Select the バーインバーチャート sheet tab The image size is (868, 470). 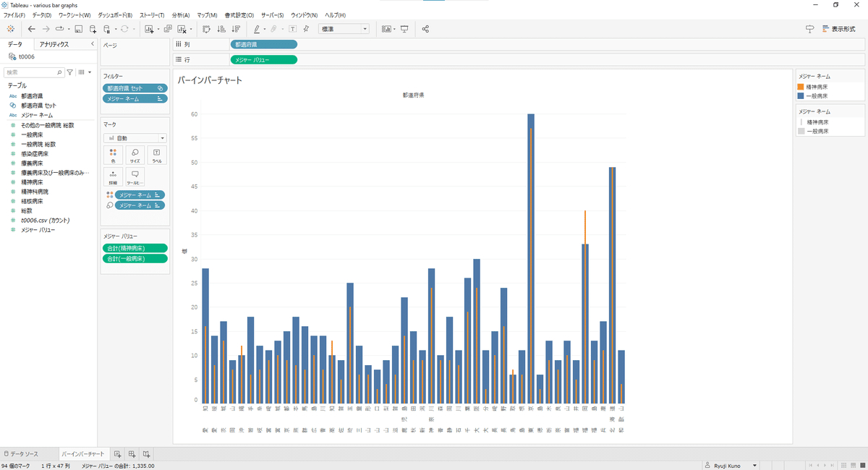coord(83,454)
